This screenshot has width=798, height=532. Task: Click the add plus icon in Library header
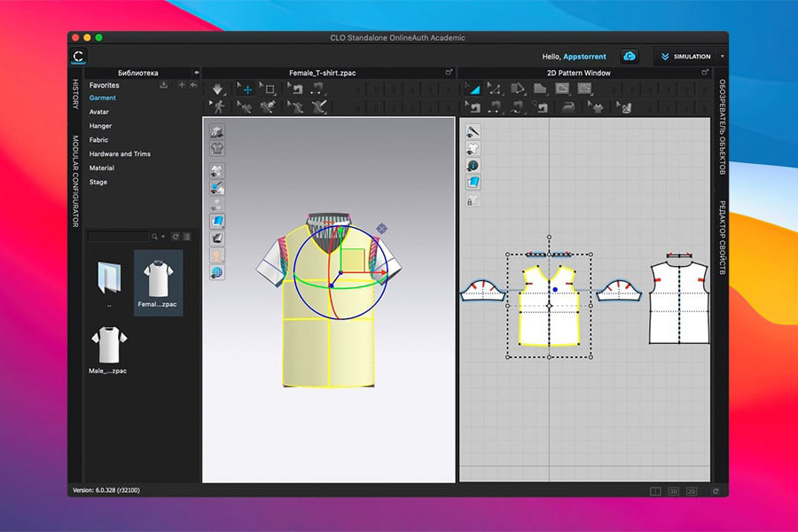(181, 85)
